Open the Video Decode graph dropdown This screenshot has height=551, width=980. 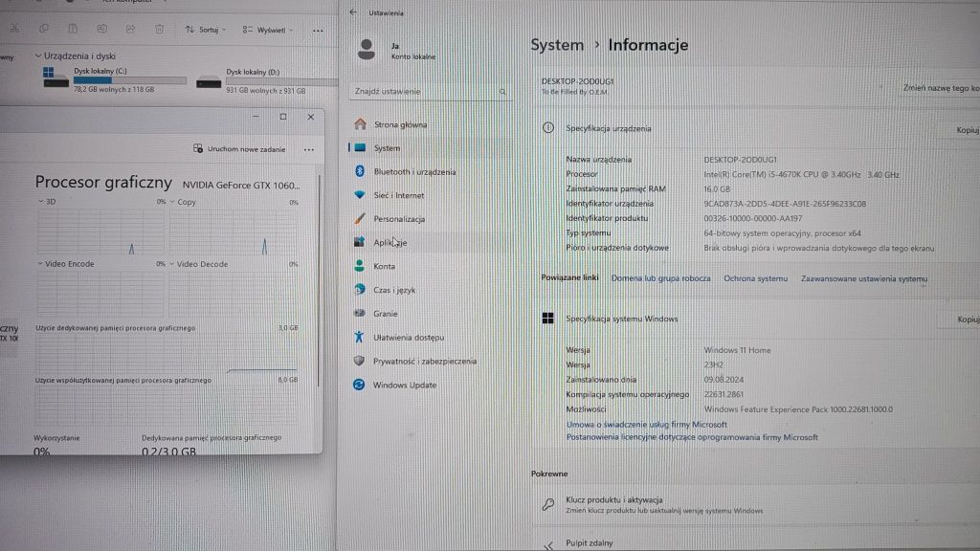[x=171, y=264]
